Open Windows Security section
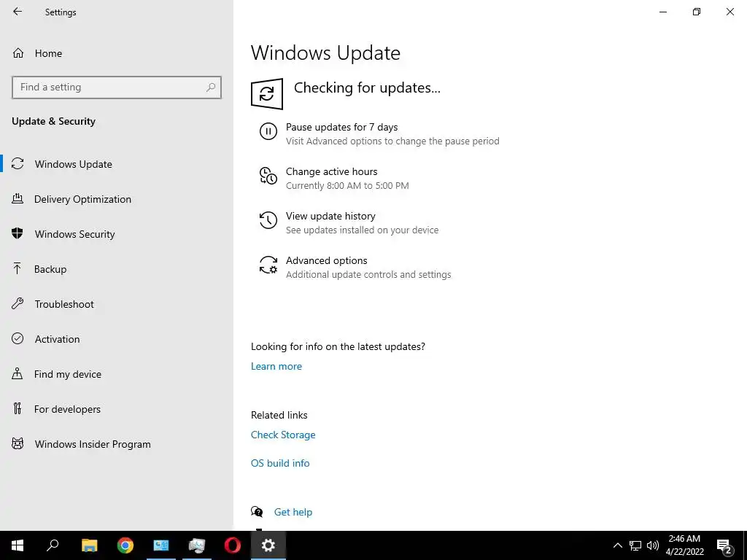Image resolution: width=747 pixels, height=560 pixels. pyautogui.click(x=117, y=234)
